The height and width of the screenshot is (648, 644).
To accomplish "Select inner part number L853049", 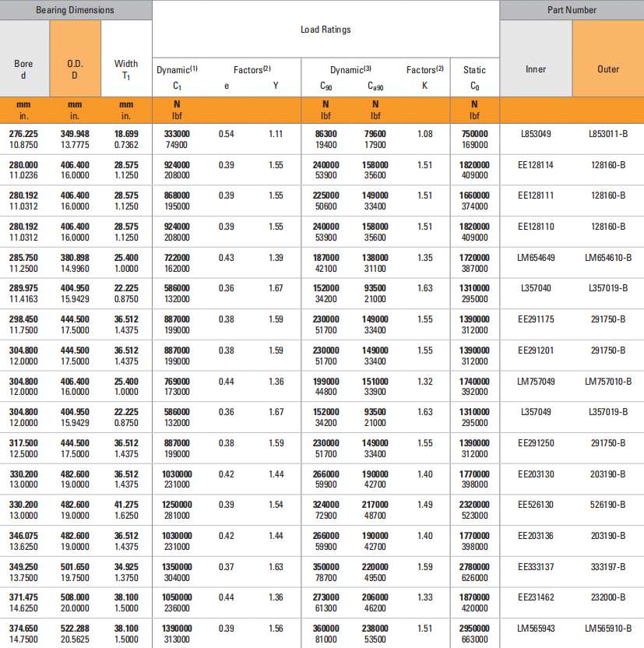I will click(535, 134).
